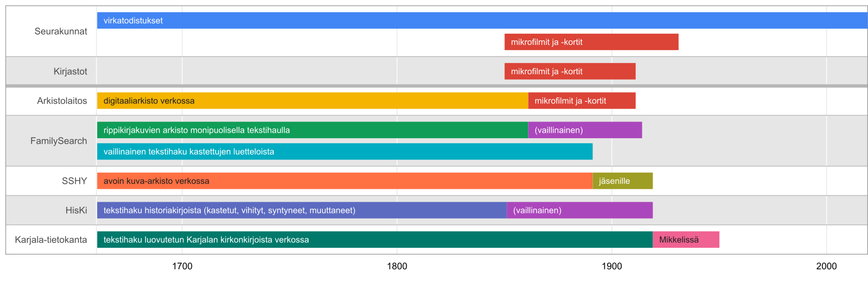Click the 1800 axis label
This screenshot has height=281, width=868.
(x=397, y=265)
